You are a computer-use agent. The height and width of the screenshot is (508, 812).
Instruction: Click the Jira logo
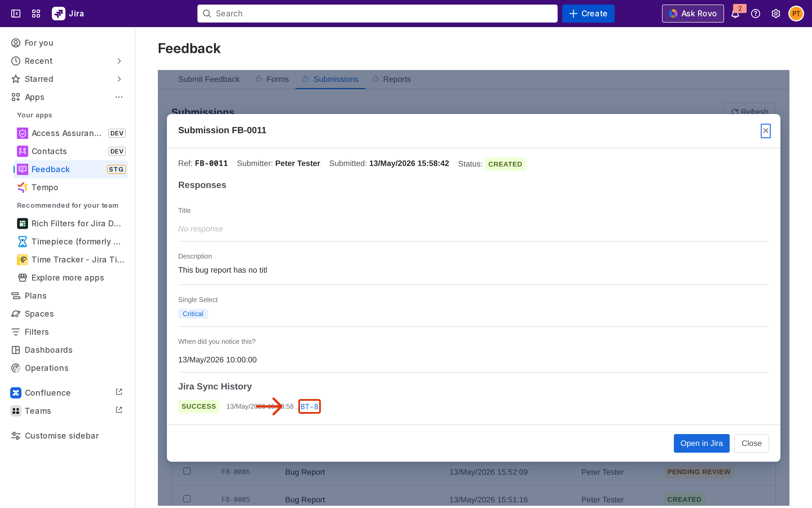(x=68, y=14)
